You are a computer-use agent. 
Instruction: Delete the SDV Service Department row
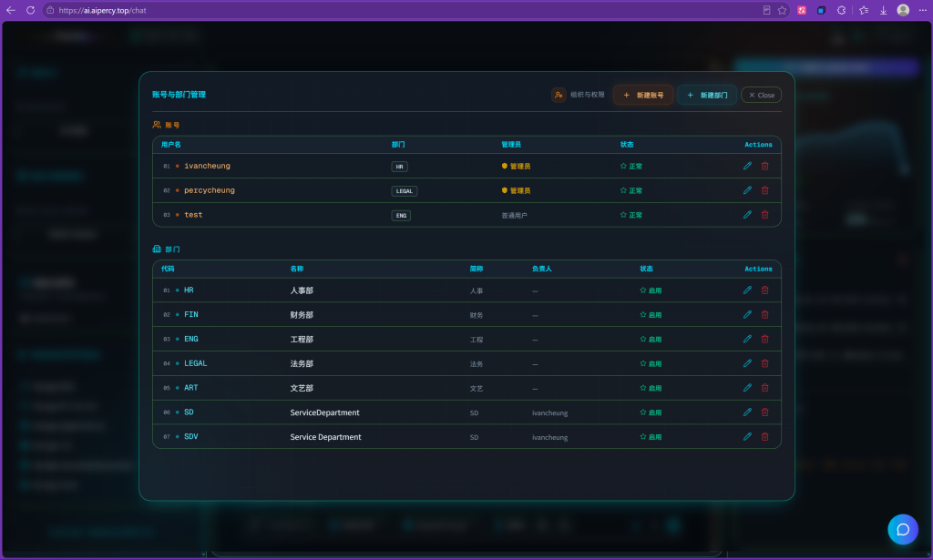[765, 436]
